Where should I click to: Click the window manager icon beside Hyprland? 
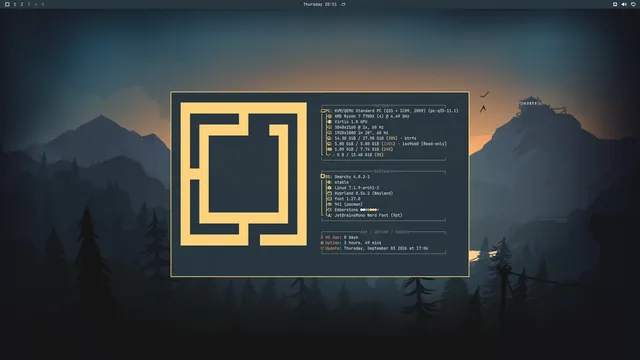tap(329, 193)
